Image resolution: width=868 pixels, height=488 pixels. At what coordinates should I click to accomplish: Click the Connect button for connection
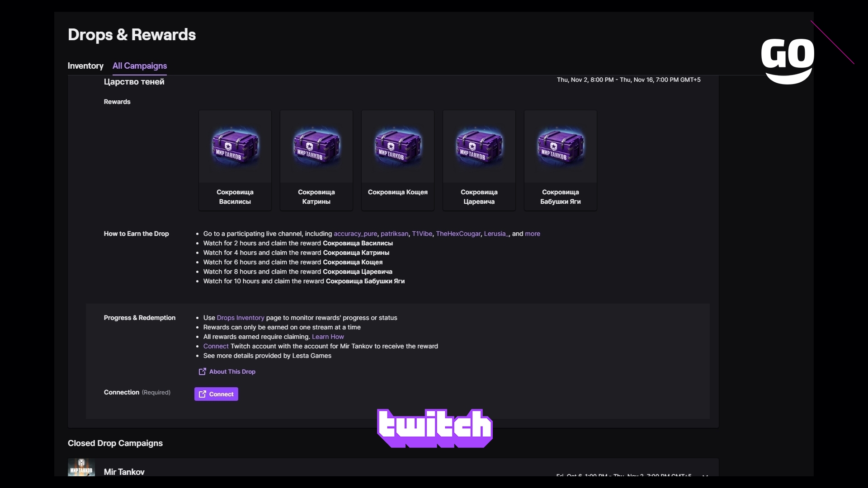point(217,394)
